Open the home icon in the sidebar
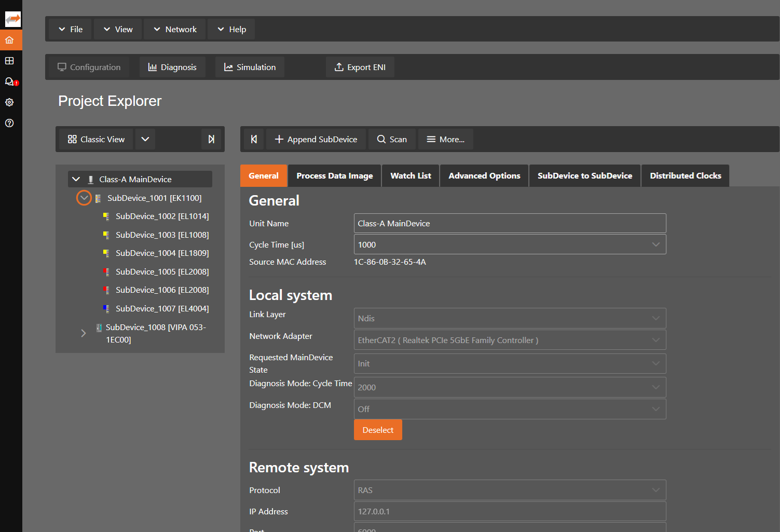The width and height of the screenshot is (780, 532). [9, 40]
